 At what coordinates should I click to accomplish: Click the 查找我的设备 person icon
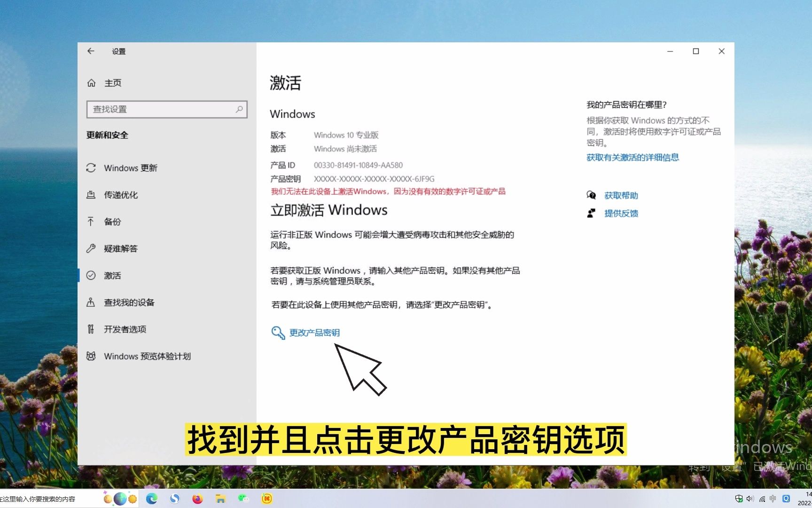91,302
